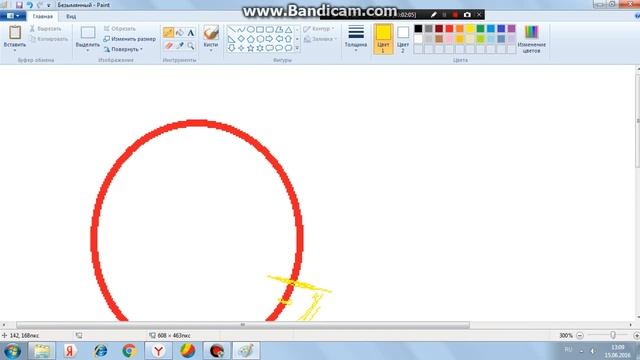Viewport: 640px width, 360px height.
Task: Choose the Five-point star shape
Action: [x=251, y=48]
